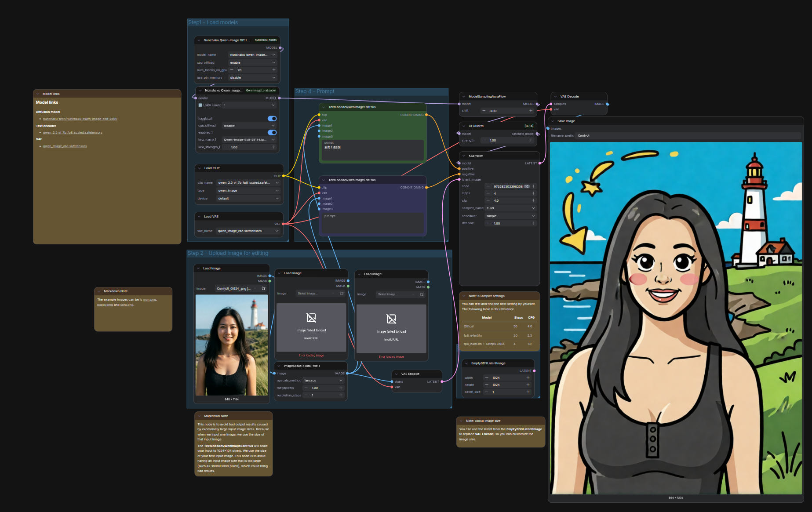Click the yellow CLIP output connector on Load CLIP
The image size is (812, 512).
pyautogui.click(x=284, y=176)
